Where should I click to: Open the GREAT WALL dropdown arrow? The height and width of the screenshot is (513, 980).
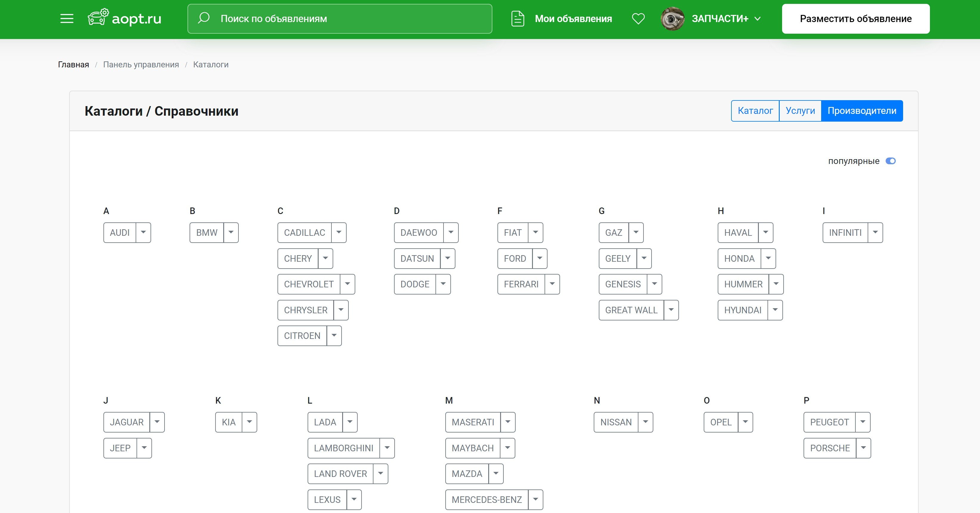[671, 310]
